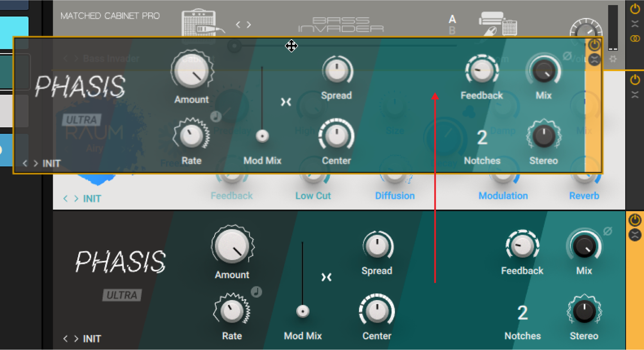Click the Feedback label in Raum module
The width and height of the screenshot is (644, 350).
click(x=231, y=196)
